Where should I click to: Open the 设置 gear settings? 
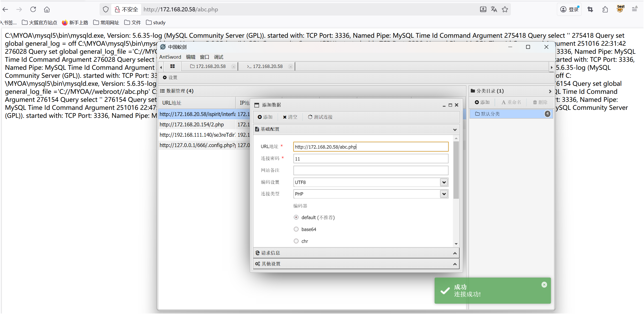click(170, 78)
